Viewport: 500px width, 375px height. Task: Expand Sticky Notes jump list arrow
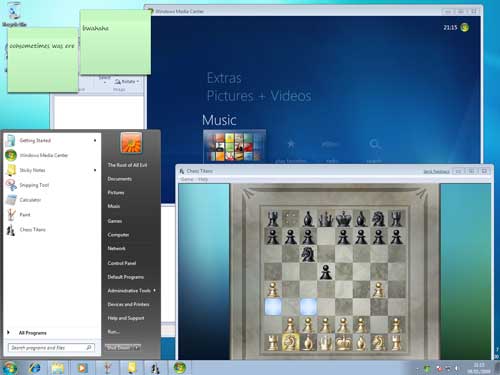pyautogui.click(x=95, y=170)
